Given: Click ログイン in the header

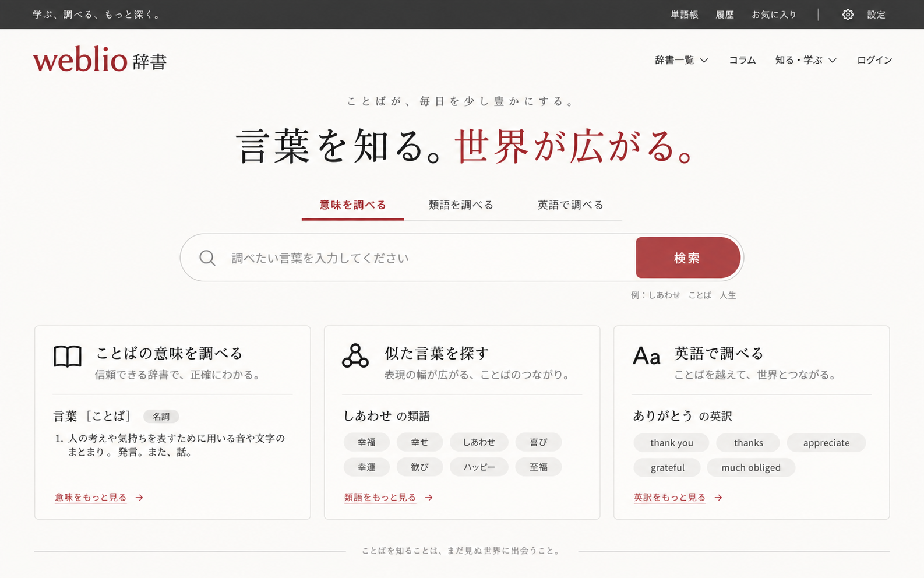Looking at the screenshot, I should tap(874, 60).
